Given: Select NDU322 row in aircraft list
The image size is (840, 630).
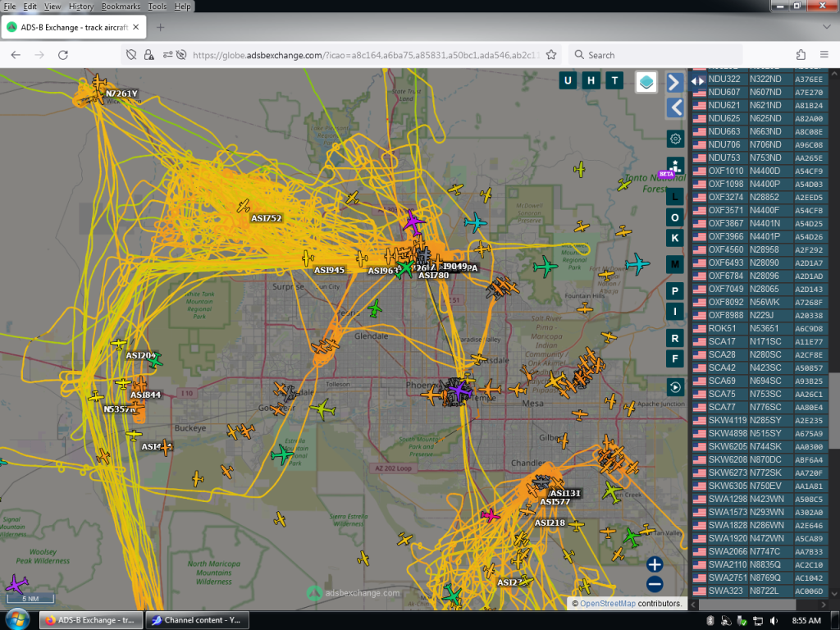Looking at the screenshot, I should click(x=760, y=79).
